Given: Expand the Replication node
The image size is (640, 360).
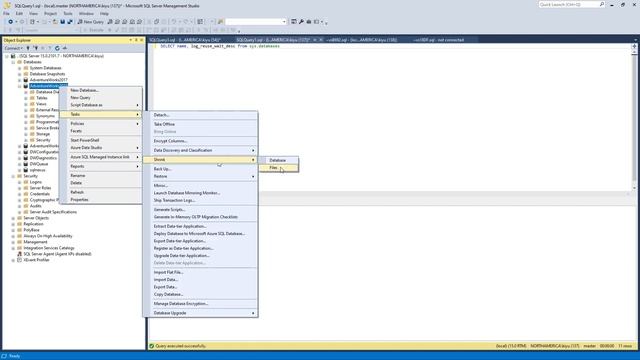Looking at the screenshot, I should coord(13,224).
